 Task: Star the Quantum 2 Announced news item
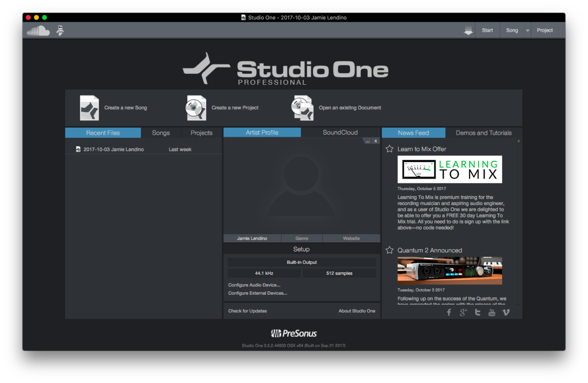(x=390, y=250)
